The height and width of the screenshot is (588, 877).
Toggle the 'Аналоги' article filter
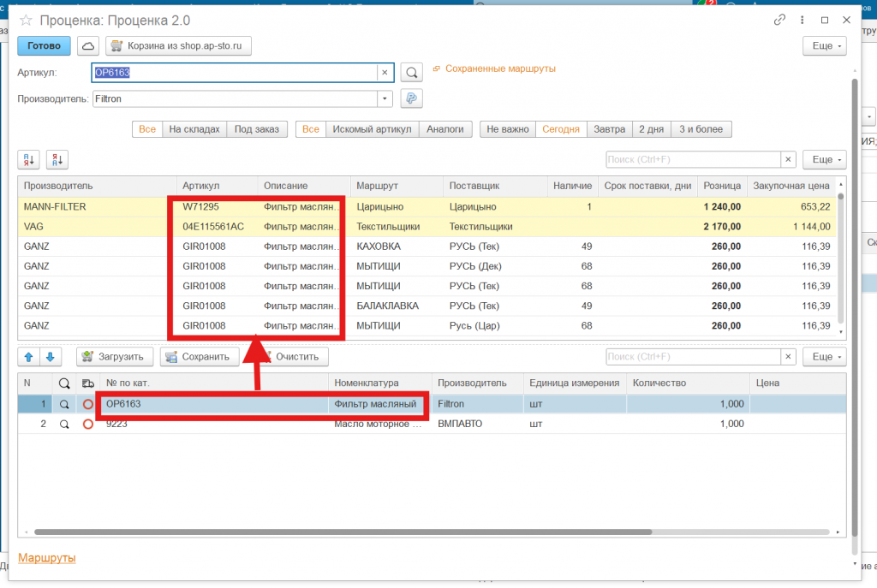click(444, 129)
